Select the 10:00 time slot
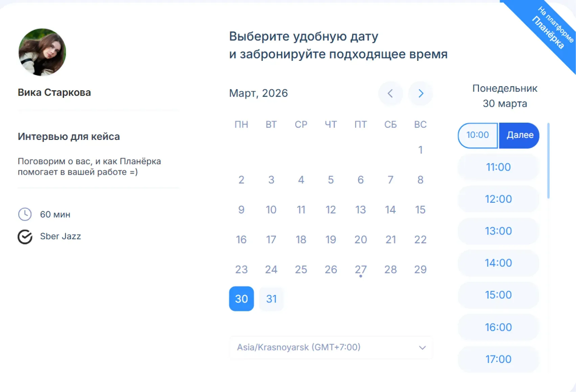 pyautogui.click(x=478, y=135)
